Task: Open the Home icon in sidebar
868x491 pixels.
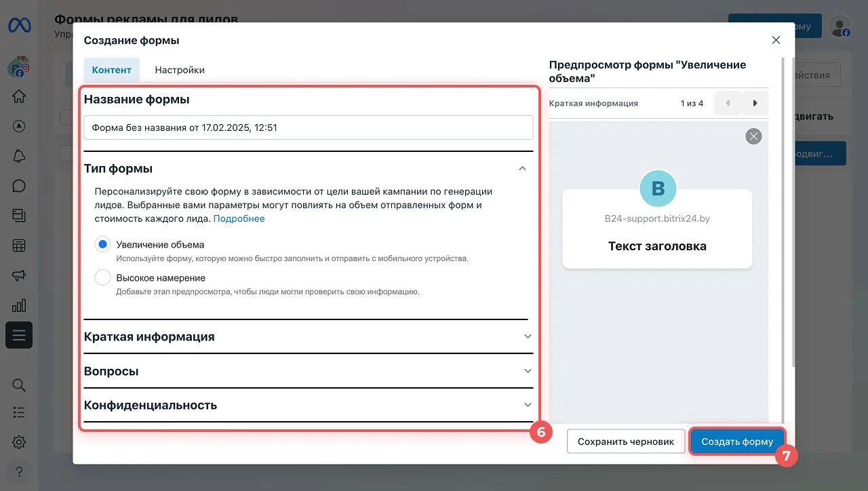Action: click(19, 96)
